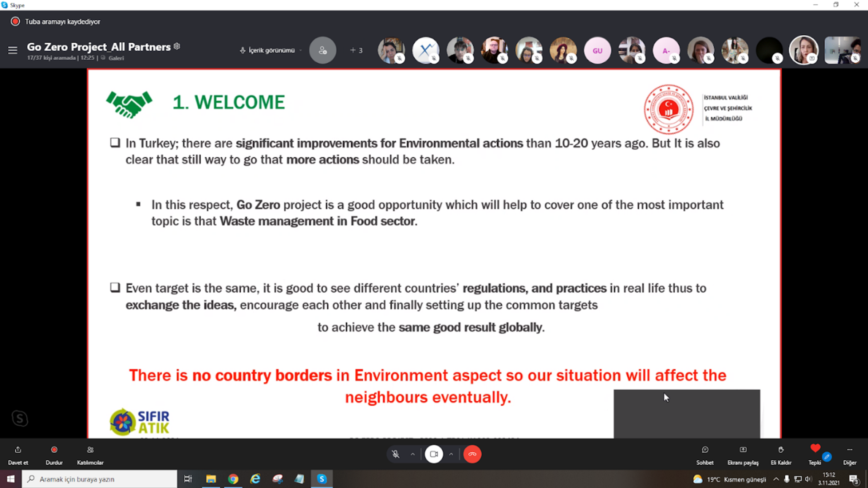Stop recording with Durdur

(x=54, y=450)
